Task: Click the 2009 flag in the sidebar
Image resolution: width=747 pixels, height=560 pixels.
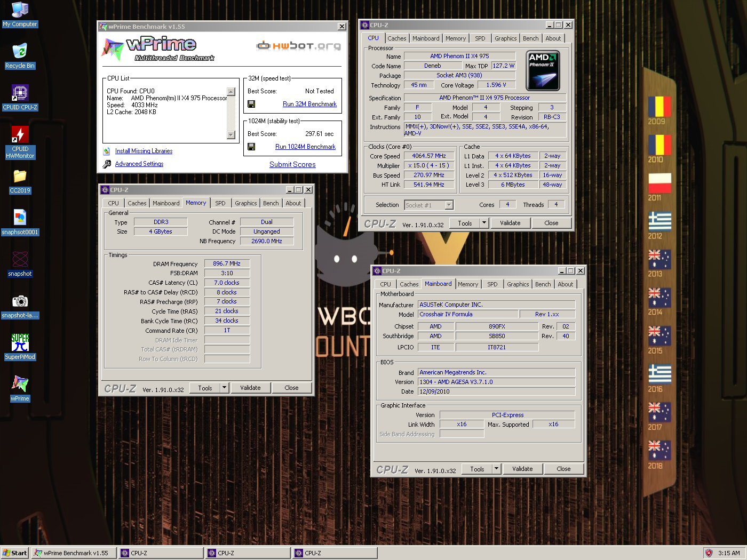Action: 659,107
